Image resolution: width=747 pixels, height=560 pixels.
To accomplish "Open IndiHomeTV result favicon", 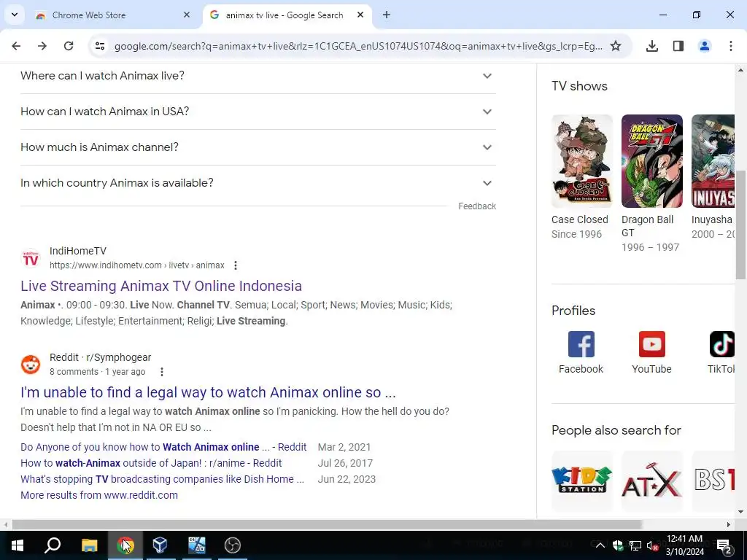I will [x=31, y=258].
